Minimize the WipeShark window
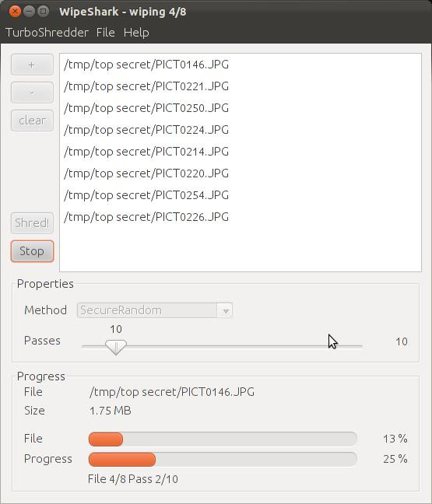The image size is (432, 504). (29, 11)
